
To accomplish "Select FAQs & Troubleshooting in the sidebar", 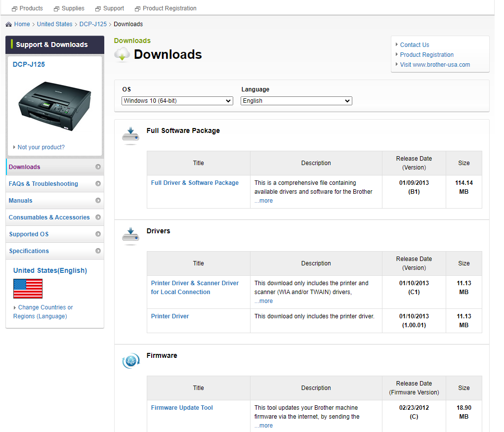I will coord(55,183).
